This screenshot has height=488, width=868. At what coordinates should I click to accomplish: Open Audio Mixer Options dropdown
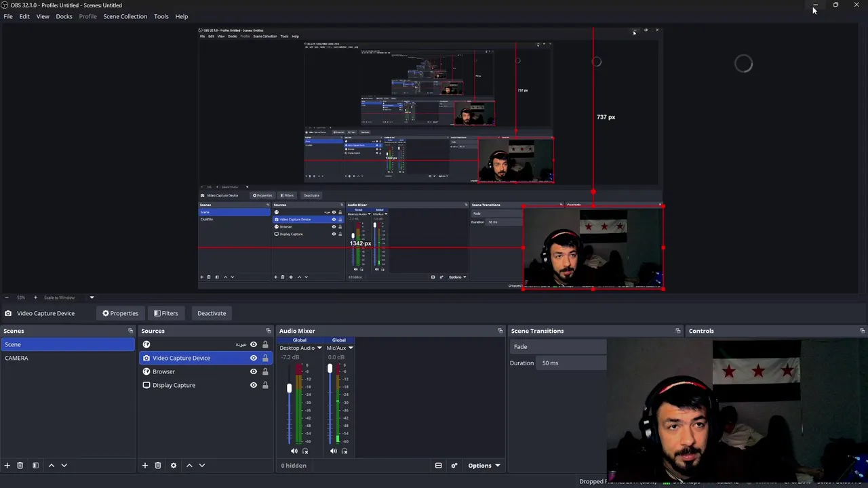(x=484, y=466)
